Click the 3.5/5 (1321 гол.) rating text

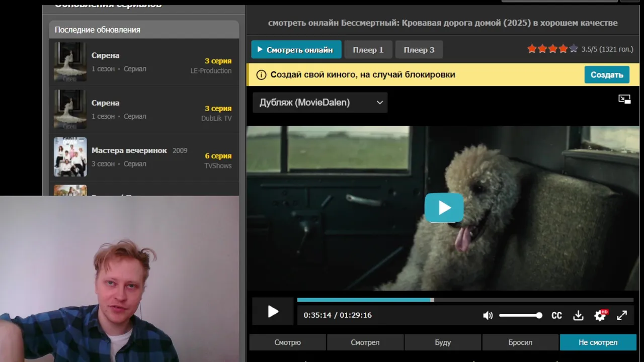pos(607,49)
